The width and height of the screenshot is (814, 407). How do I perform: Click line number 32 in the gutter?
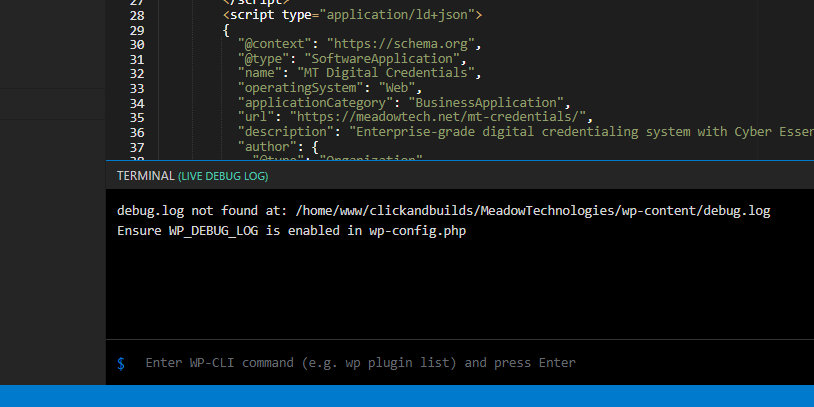coord(137,74)
